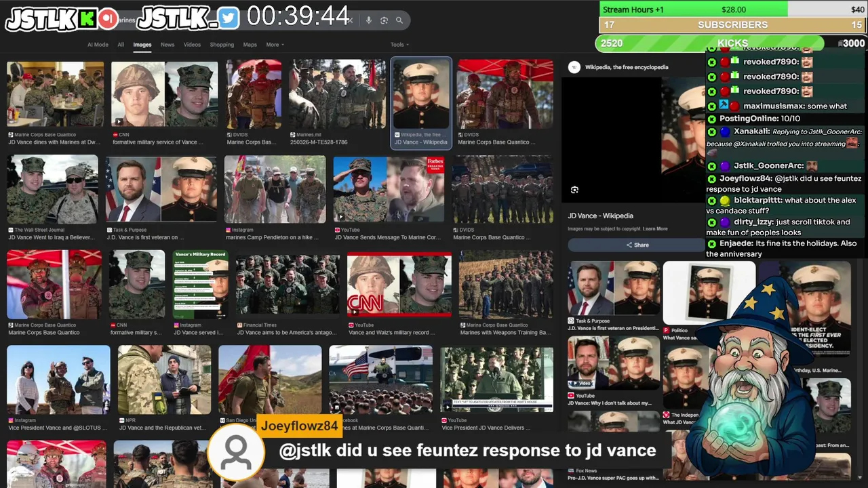
Task: Open 'Vance and Walz's military record' CNN thumbnail
Action: coord(399,285)
